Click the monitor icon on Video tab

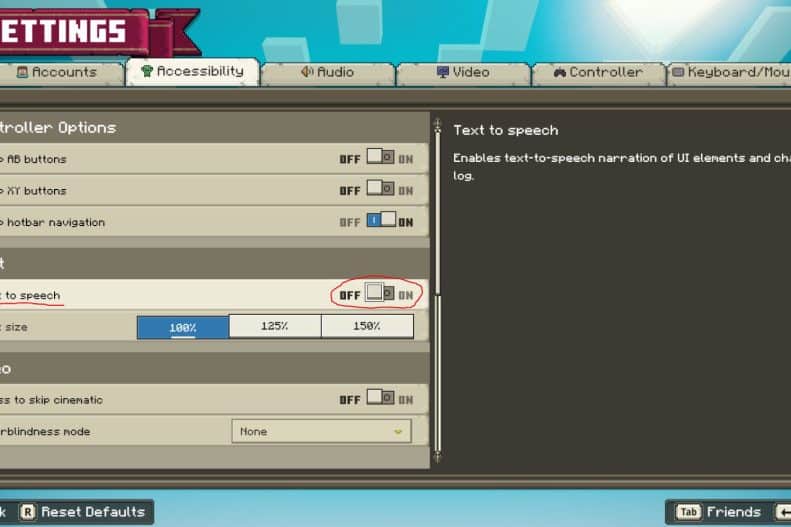[442, 72]
